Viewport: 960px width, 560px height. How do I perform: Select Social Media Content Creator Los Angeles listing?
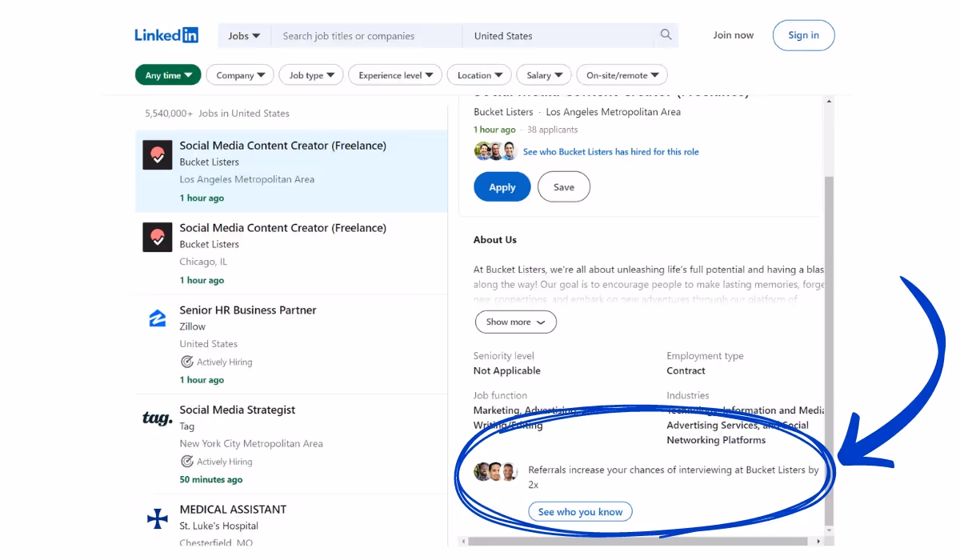coord(291,171)
